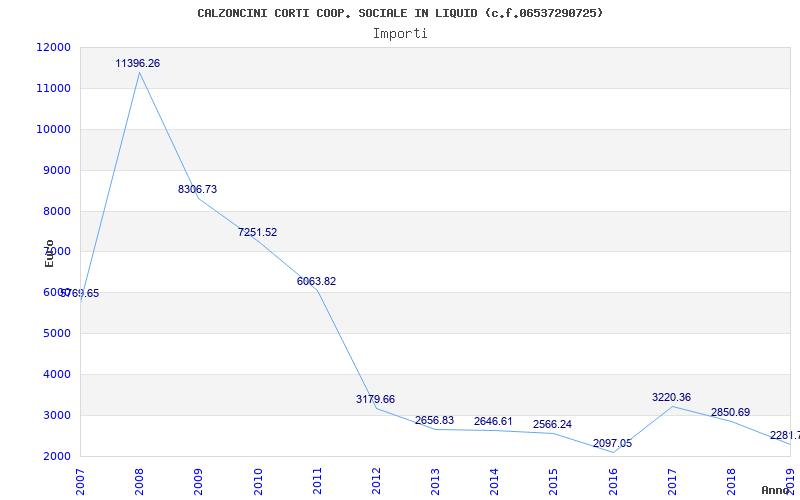The image size is (800, 500).
Task: Click the 3000 y-axis value
Action: coord(56,415)
